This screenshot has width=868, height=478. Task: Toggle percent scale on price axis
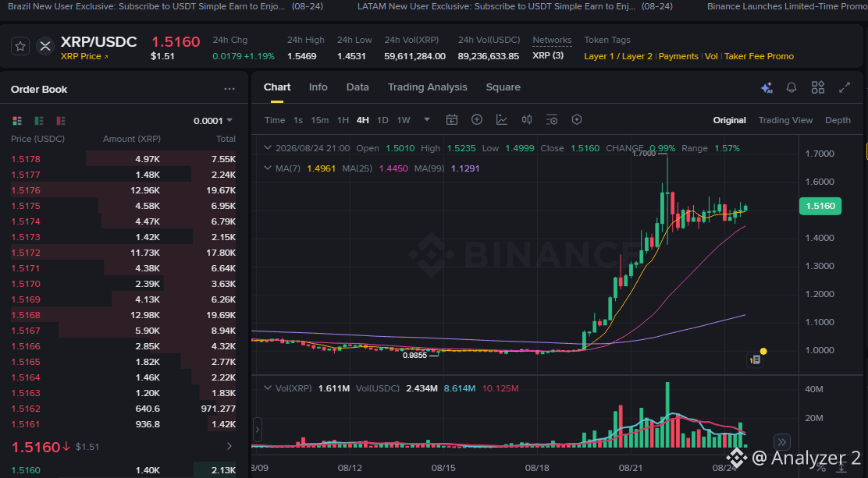pyautogui.click(x=821, y=468)
